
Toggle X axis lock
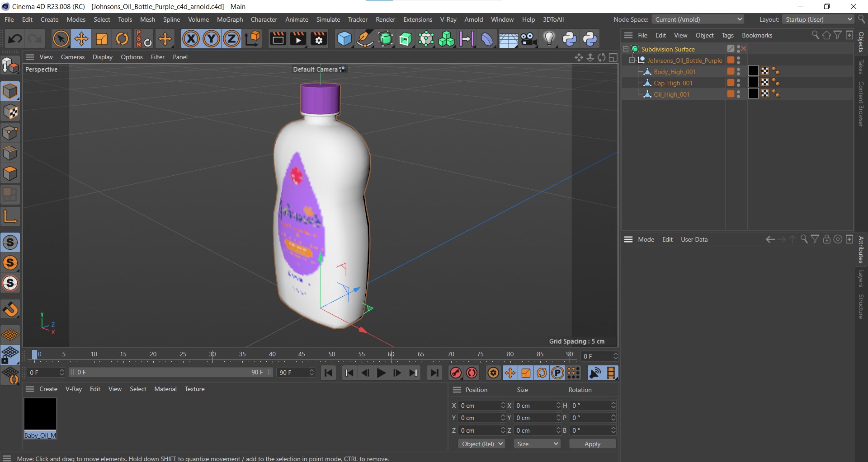(x=191, y=39)
